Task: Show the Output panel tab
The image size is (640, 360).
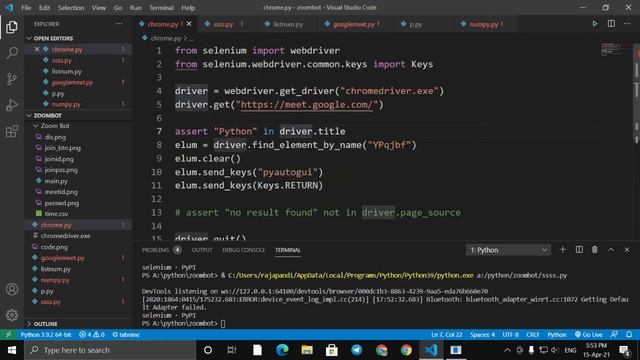Action: click(202, 250)
